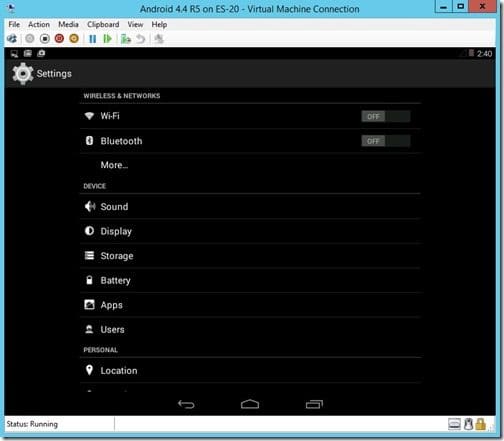
Task: Open the Action menu
Action: (39, 24)
